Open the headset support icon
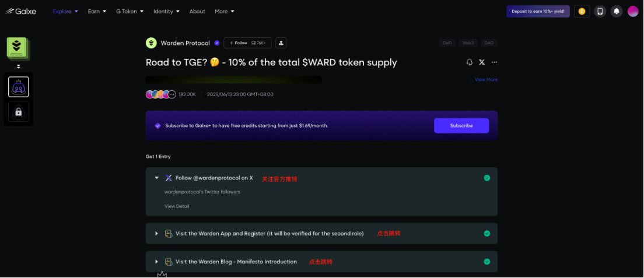The image size is (644, 278). [x=470, y=62]
